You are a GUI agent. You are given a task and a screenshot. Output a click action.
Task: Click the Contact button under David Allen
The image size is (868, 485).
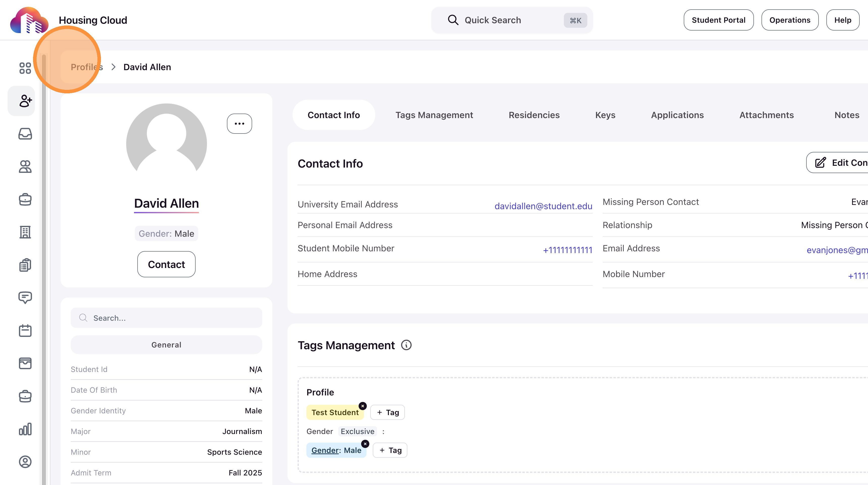click(x=166, y=264)
